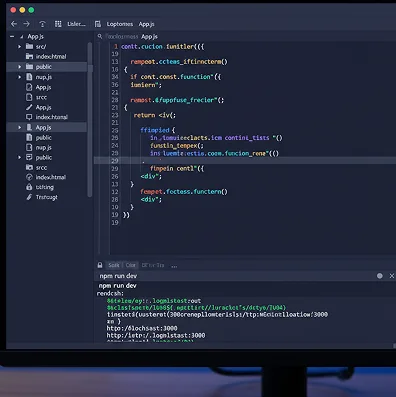The image size is (396, 397).
Task: Click the lock icon in the terminal tab bar
Action: pos(100,265)
